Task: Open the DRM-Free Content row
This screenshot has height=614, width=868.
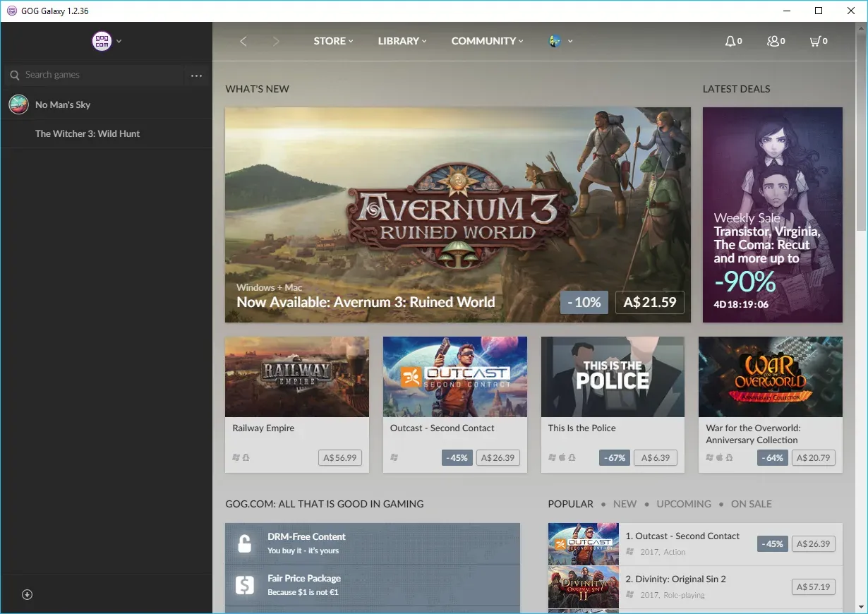Action: pos(373,543)
